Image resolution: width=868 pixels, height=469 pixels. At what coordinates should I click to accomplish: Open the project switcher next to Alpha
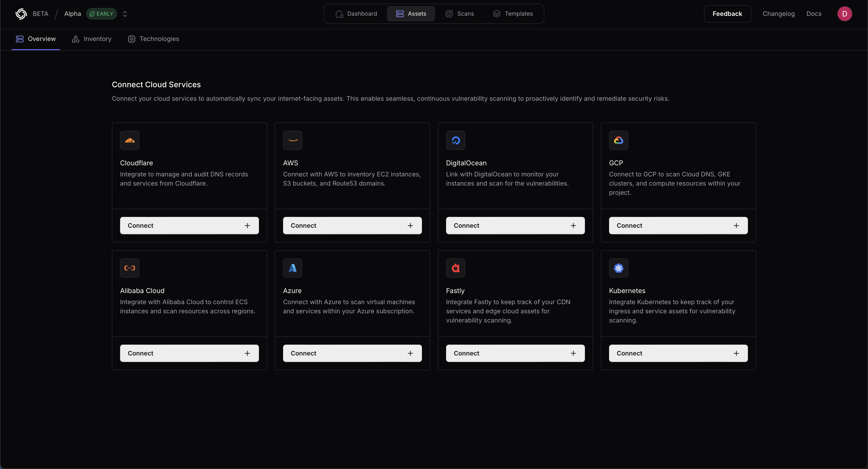click(125, 14)
